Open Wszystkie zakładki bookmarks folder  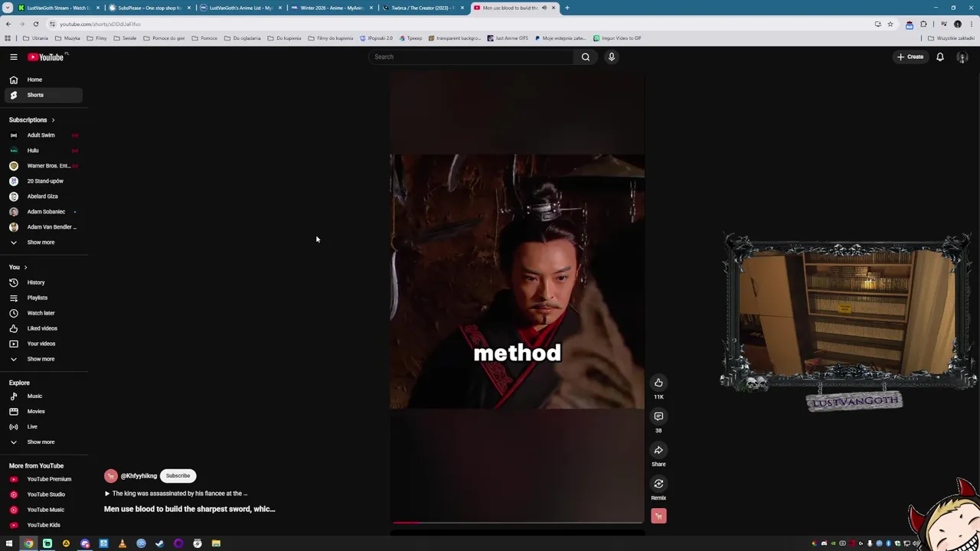[x=952, y=38]
